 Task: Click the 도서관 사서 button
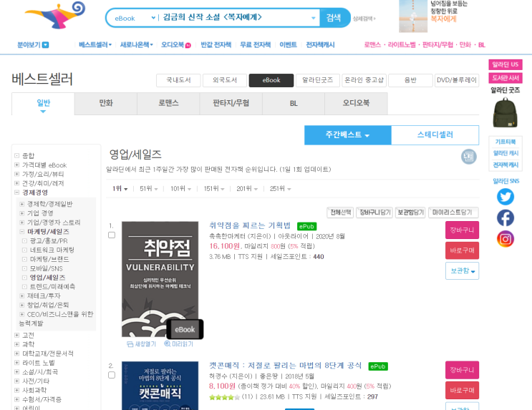(x=506, y=78)
